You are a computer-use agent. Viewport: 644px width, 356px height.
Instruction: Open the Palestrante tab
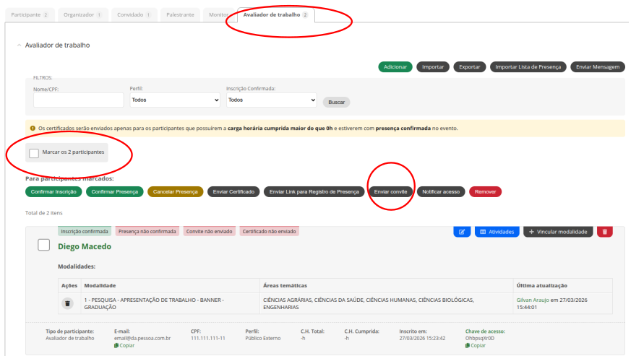coord(180,14)
